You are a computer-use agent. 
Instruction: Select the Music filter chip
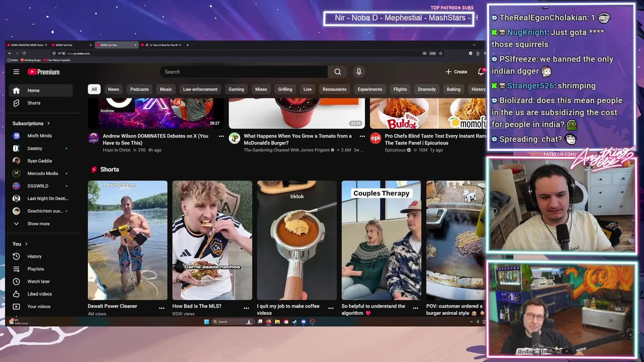[x=166, y=89]
